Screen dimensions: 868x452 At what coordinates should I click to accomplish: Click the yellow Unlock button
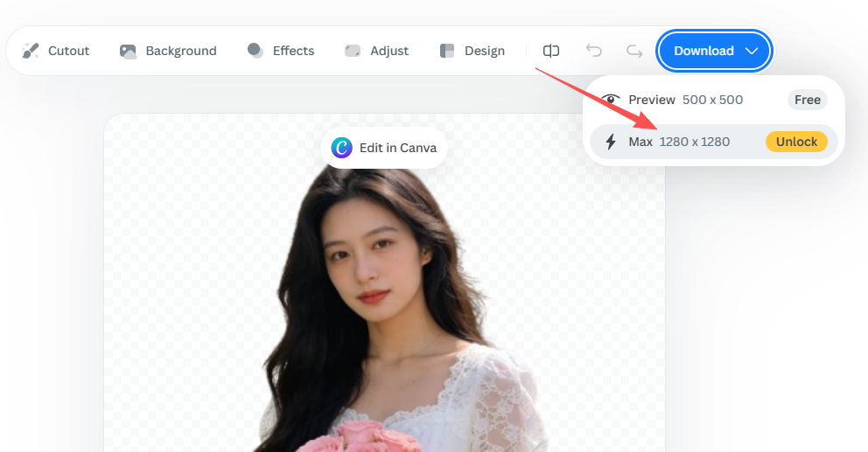[796, 142]
